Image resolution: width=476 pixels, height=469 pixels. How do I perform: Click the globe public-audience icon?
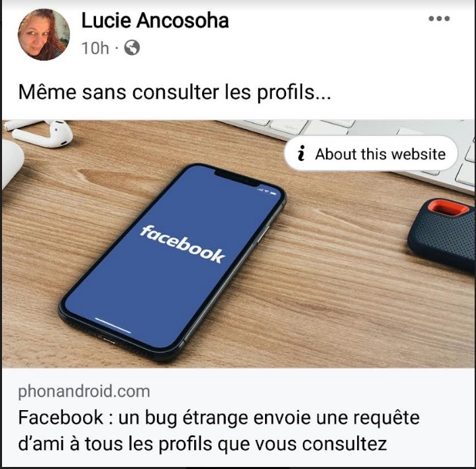pos(132,48)
